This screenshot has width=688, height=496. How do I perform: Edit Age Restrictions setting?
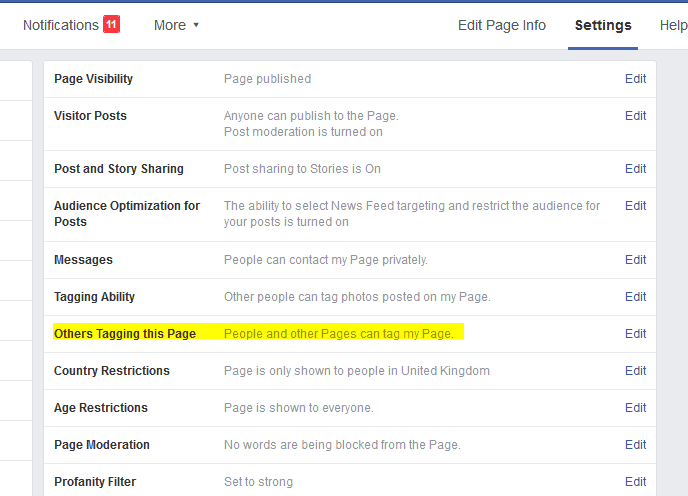(x=635, y=407)
